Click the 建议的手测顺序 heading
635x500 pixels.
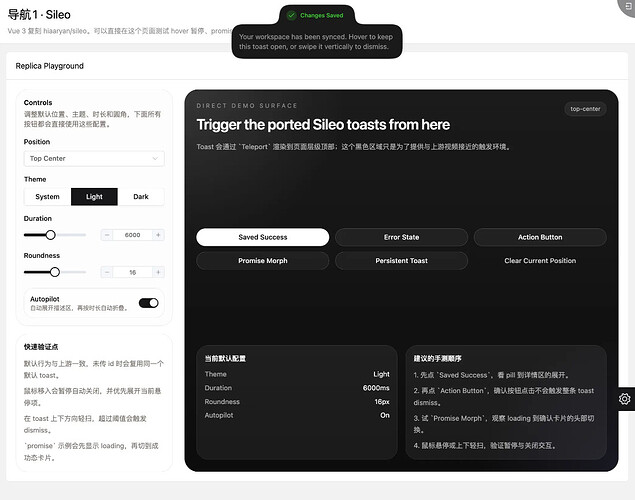point(437,359)
